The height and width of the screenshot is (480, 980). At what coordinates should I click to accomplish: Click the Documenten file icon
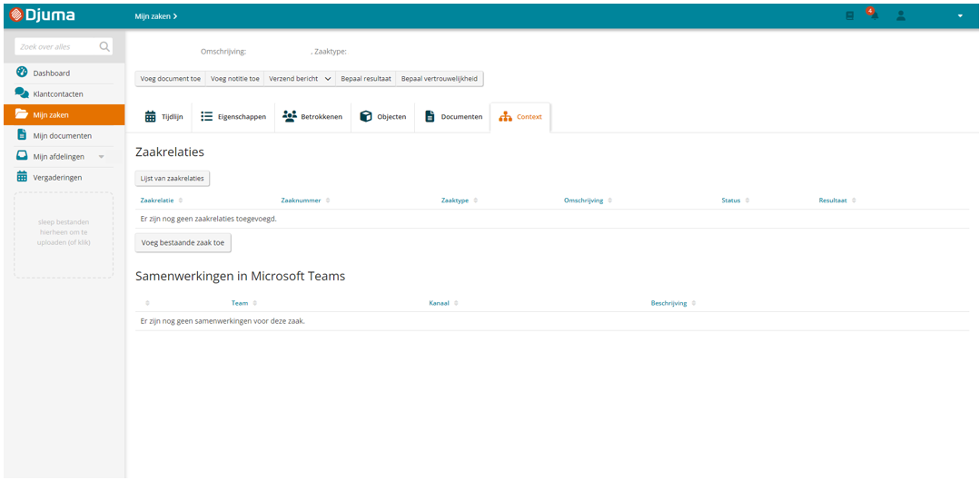pyautogui.click(x=430, y=117)
